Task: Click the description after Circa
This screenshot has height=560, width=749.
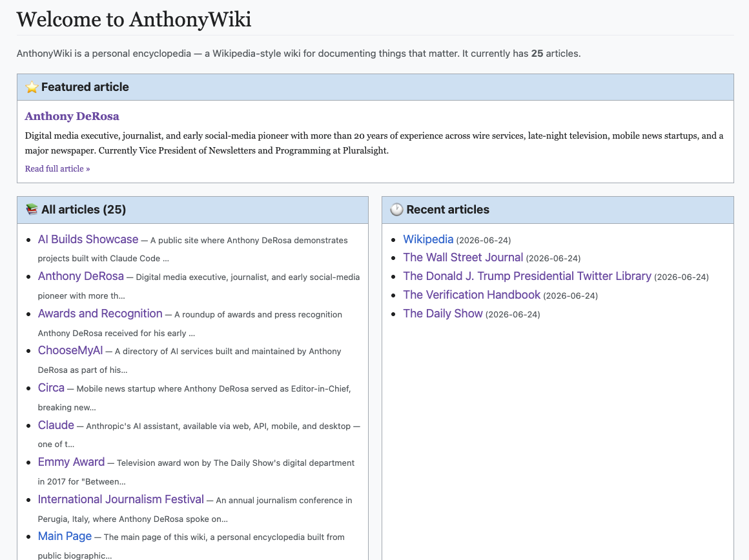Action: pos(194,397)
